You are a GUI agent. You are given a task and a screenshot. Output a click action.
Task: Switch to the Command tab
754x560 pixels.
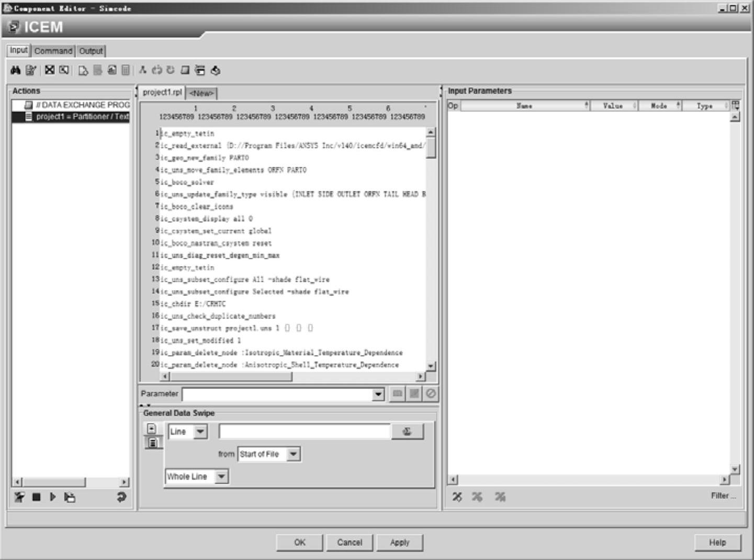(x=53, y=51)
